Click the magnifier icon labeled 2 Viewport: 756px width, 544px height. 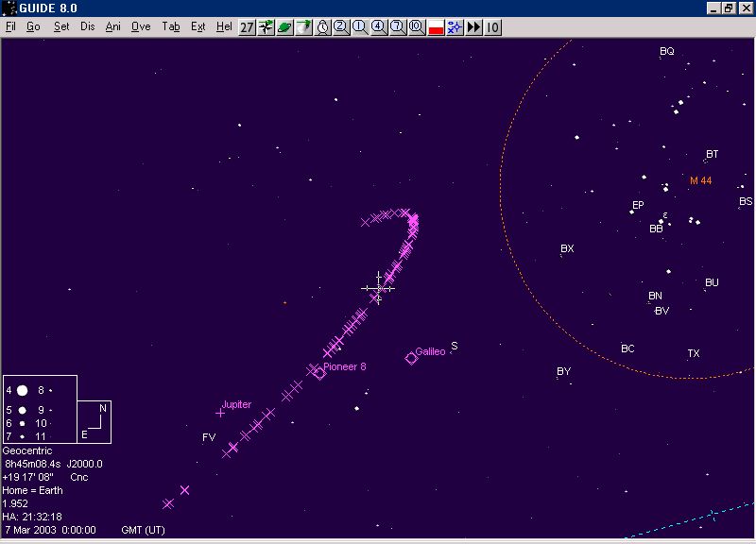coord(341,27)
